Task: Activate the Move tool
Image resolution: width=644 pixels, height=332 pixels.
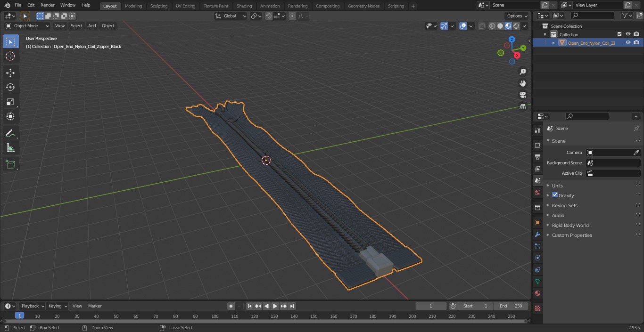Action: tap(10, 73)
